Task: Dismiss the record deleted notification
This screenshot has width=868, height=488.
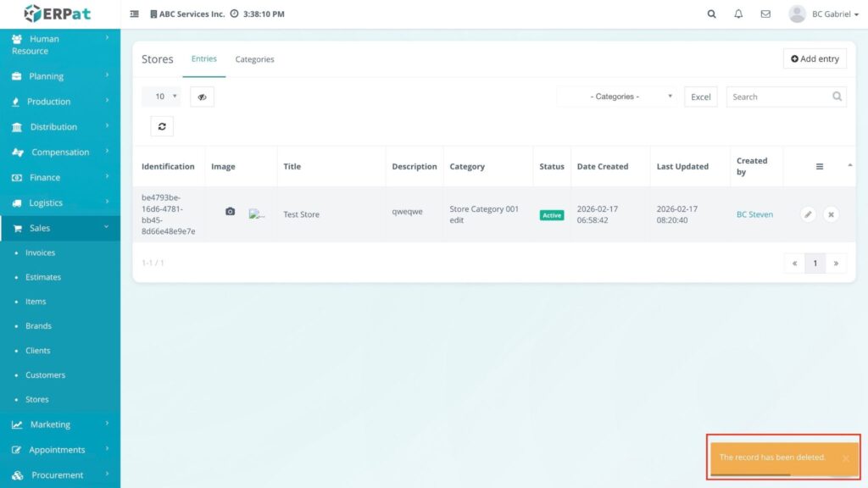Action: tap(845, 458)
